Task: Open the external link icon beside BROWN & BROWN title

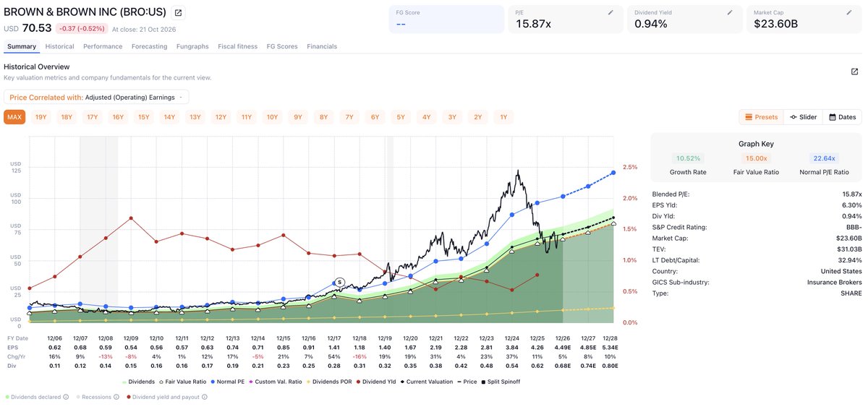Action: coord(179,12)
